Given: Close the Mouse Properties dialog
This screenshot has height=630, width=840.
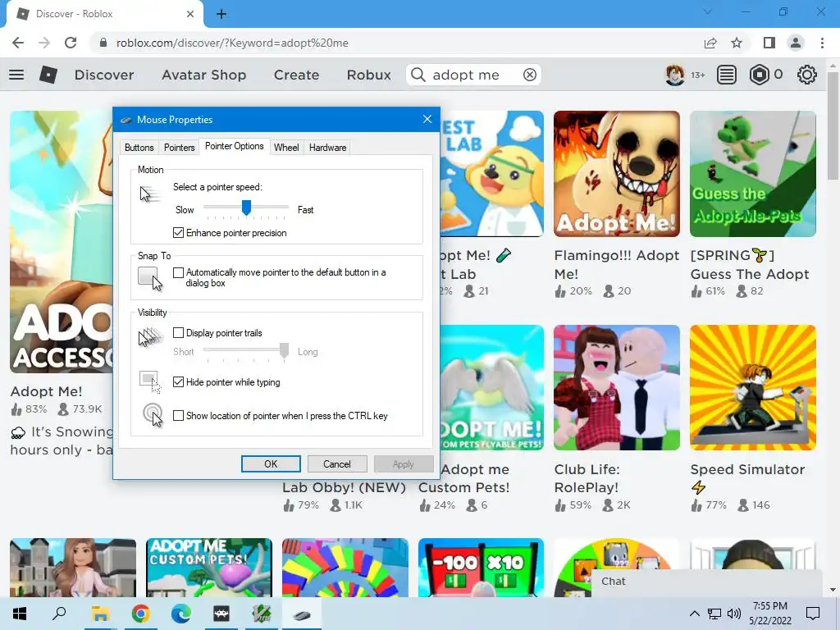Looking at the screenshot, I should 427,119.
